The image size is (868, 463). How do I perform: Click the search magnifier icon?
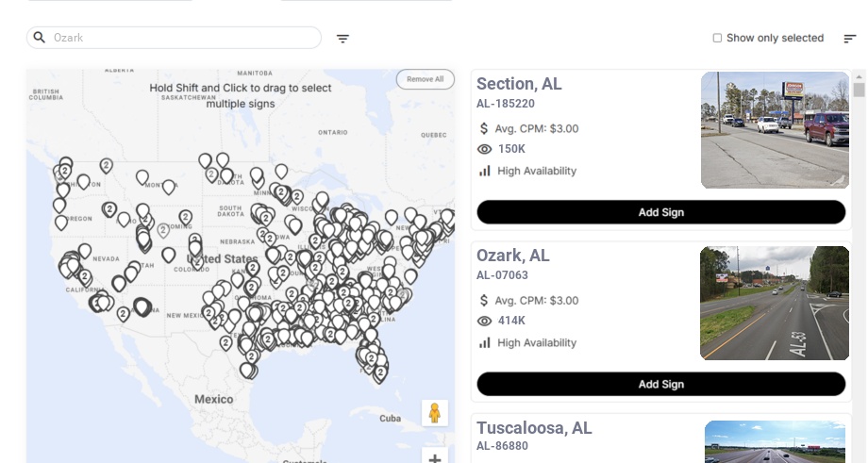(x=40, y=38)
